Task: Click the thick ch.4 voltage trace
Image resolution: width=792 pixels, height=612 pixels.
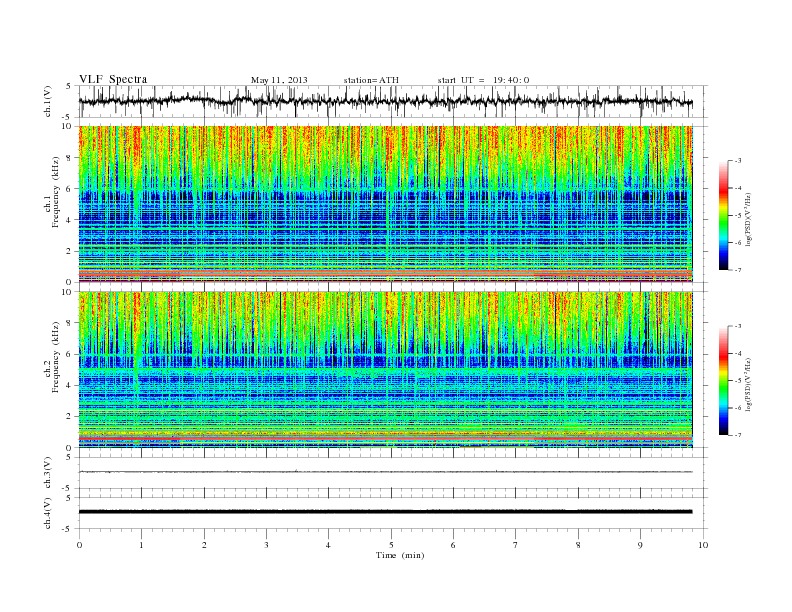Action: click(x=385, y=512)
